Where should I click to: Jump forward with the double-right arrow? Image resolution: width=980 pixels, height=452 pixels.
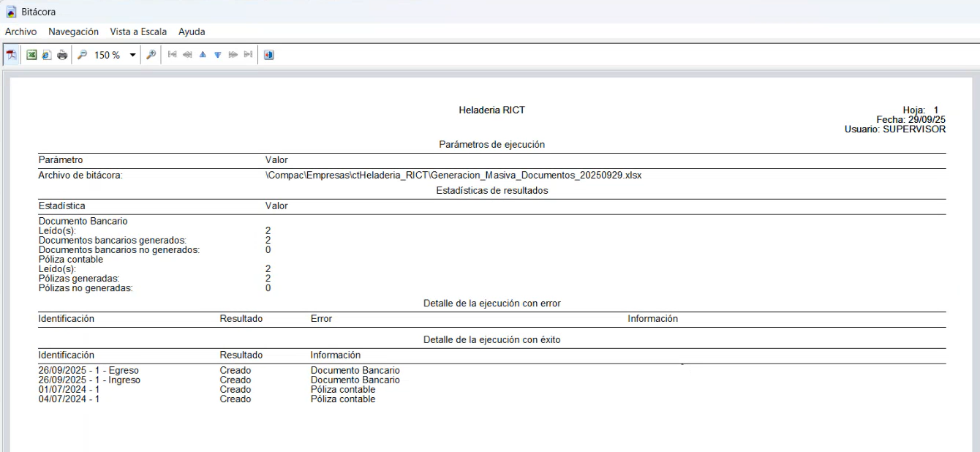point(233,55)
